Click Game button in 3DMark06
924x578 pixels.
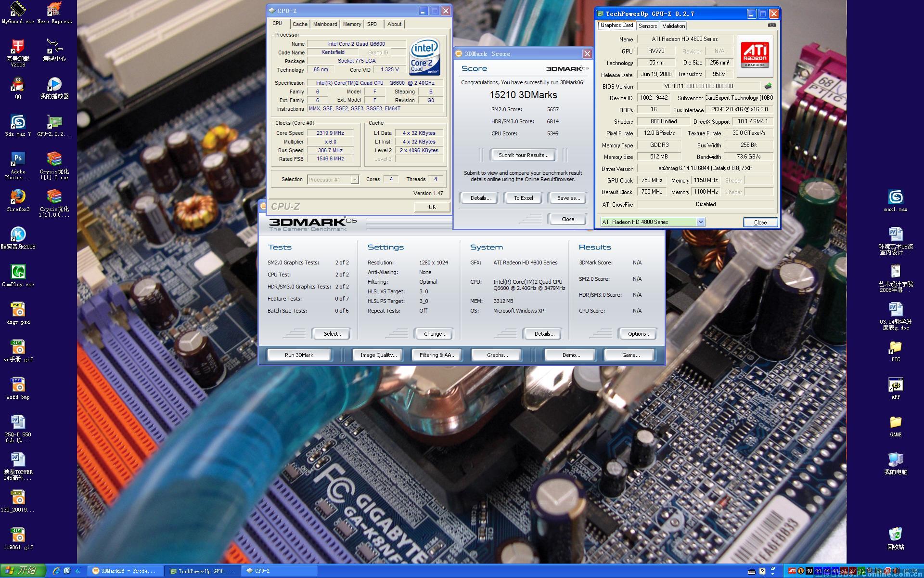[x=630, y=355]
